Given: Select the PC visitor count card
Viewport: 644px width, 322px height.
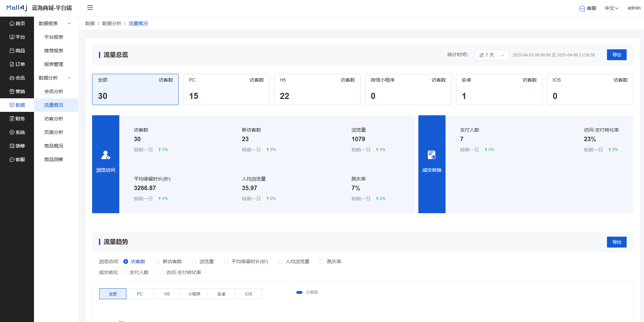Looking at the screenshot, I should point(226,89).
